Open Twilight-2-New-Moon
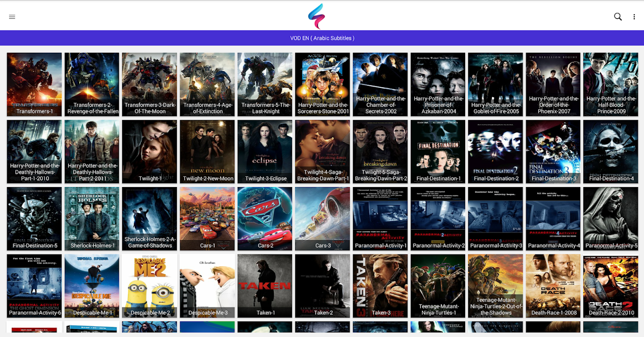Screen dimensions: 644x337 pos(207,152)
